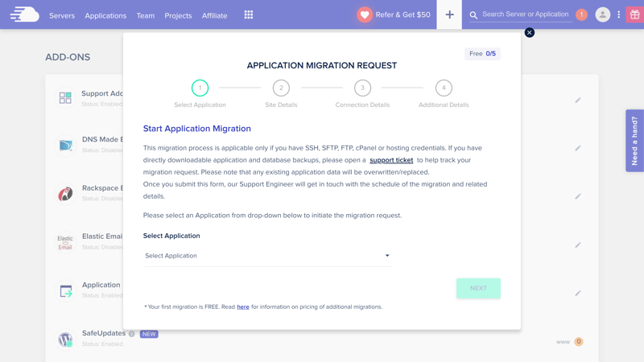The height and width of the screenshot is (362, 644).
Task: Open the Need a hand? side tab
Action: (634, 140)
